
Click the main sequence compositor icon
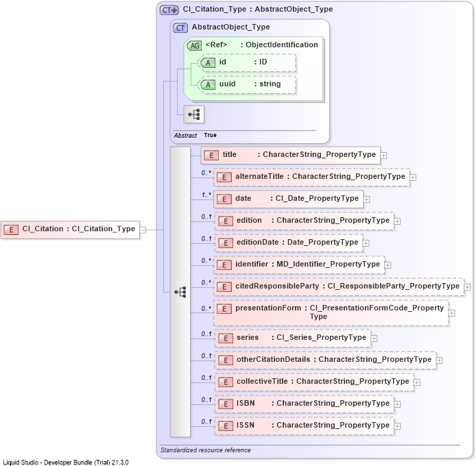pyautogui.click(x=180, y=292)
